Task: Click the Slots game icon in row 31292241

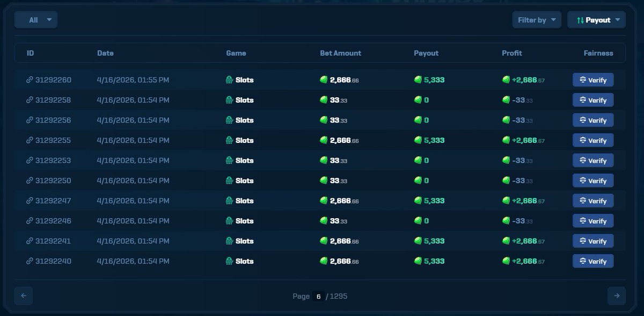Action: pos(229,241)
